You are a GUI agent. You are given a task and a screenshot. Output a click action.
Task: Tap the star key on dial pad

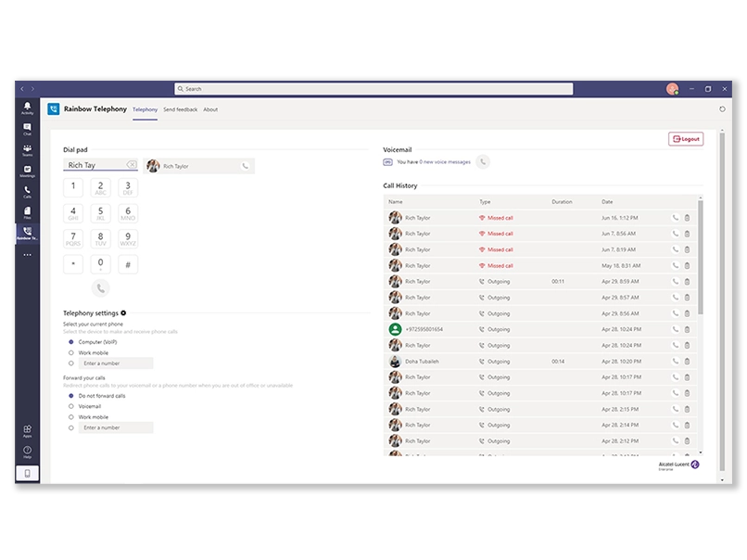click(73, 264)
